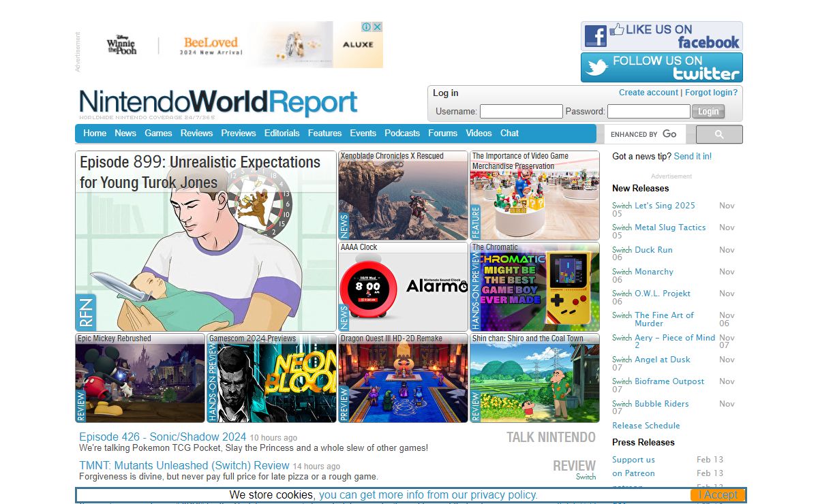The width and height of the screenshot is (818, 504).
Task: Focus the Google enhanced search box
Action: (645, 134)
